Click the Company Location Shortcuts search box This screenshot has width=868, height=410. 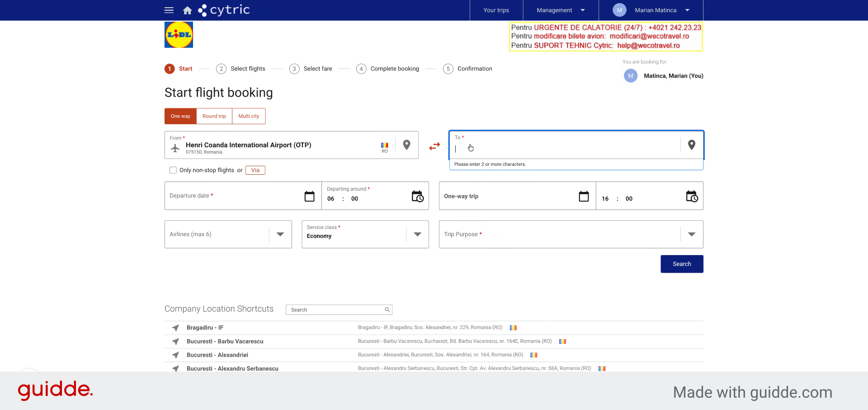(x=339, y=310)
